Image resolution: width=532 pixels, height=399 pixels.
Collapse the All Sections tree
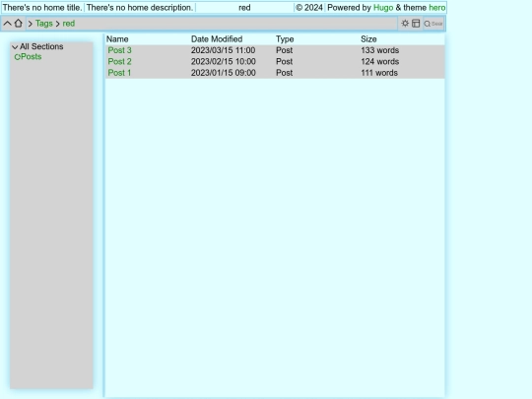15,47
